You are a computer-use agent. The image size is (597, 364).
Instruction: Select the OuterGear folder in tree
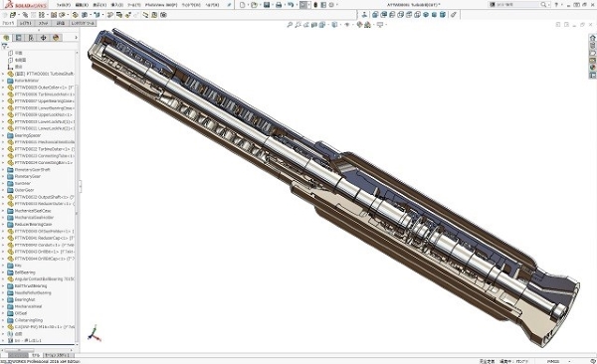click(x=24, y=190)
